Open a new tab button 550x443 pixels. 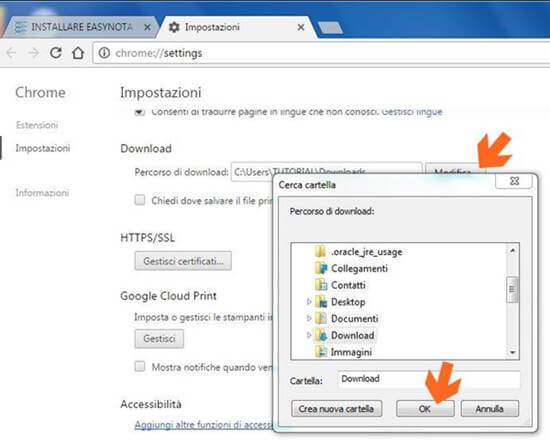pyautogui.click(x=330, y=28)
